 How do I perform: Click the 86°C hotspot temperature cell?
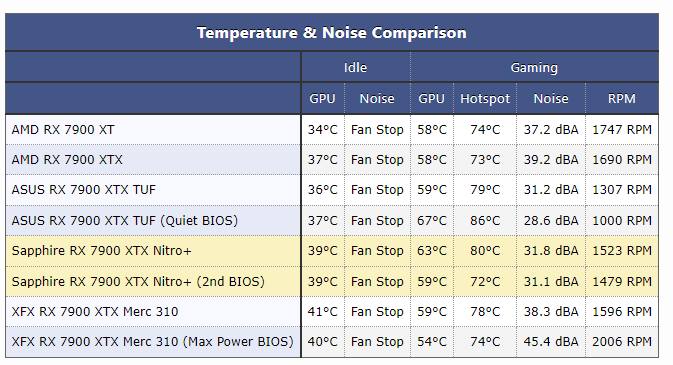(x=485, y=221)
